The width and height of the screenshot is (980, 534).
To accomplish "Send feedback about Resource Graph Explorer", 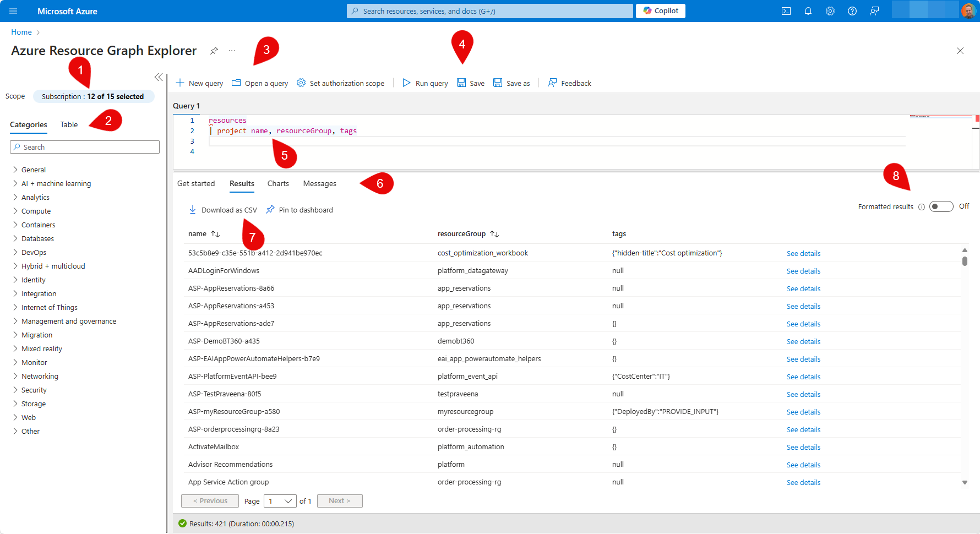I will [569, 83].
